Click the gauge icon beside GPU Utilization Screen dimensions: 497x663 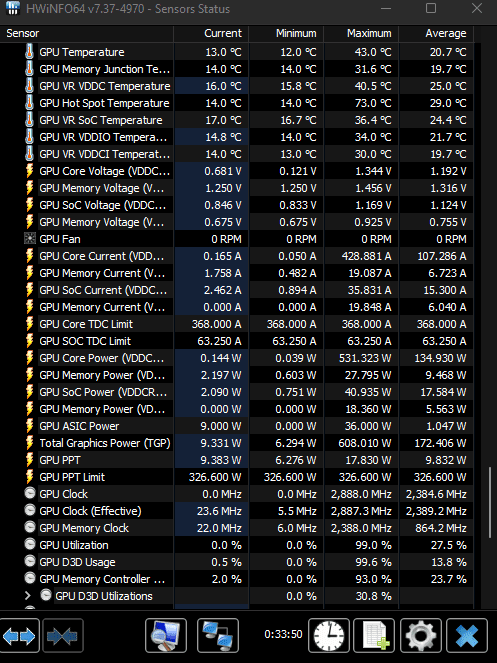click(x=30, y=544)
